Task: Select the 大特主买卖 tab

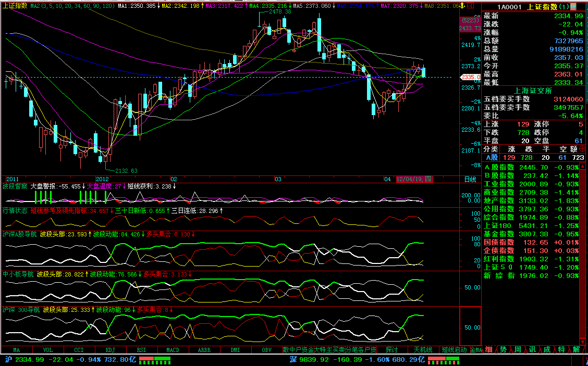Action: (329, 350)
